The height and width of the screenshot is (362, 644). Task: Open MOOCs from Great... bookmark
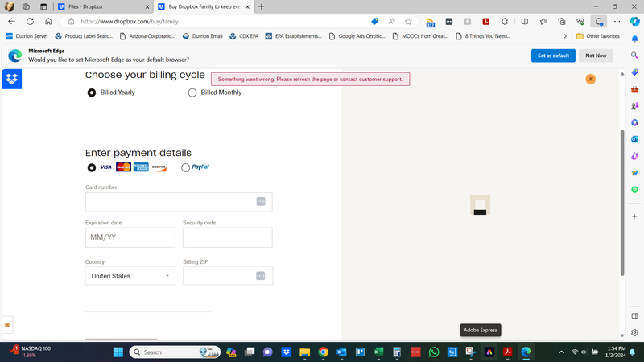click(x=420, y=36)
